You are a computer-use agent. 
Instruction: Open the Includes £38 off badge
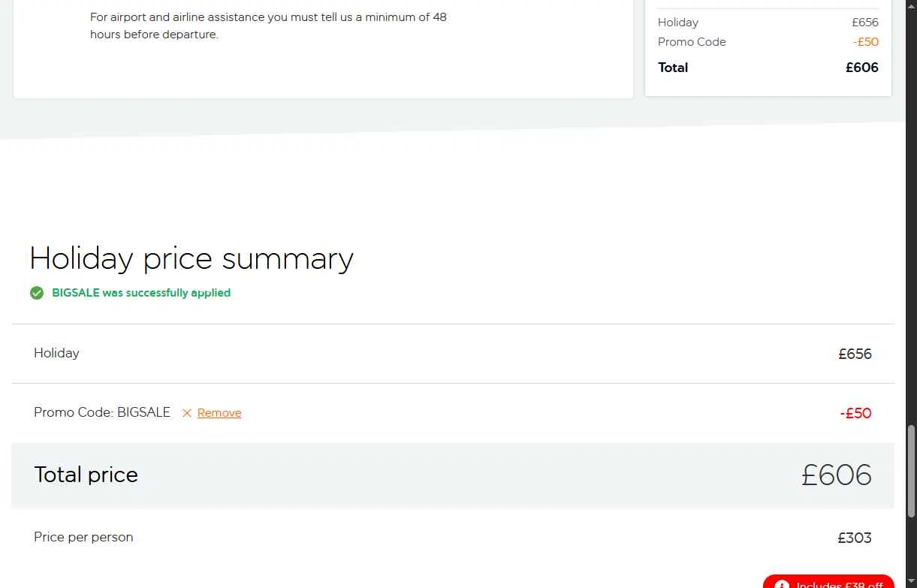coord(828,583)
